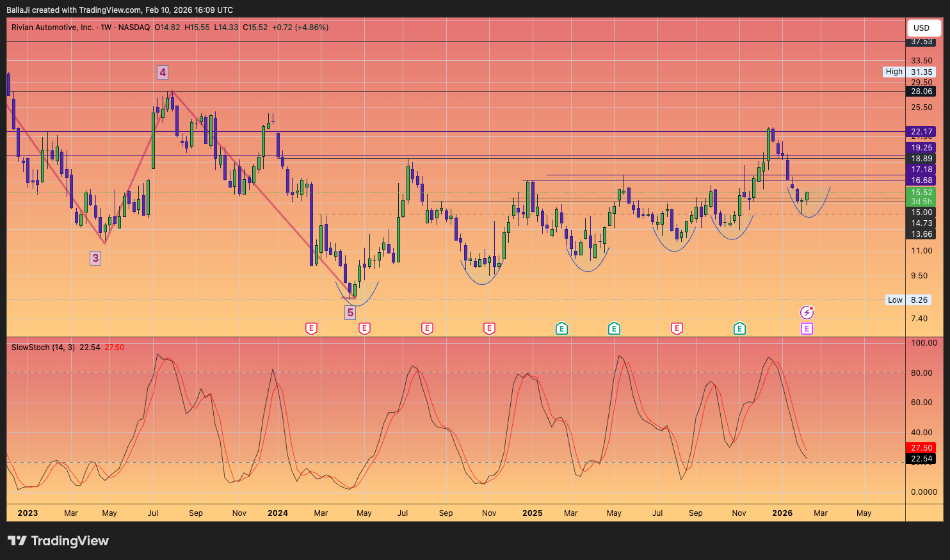
Task: Click the 18.89 price label
Action: 922,159
